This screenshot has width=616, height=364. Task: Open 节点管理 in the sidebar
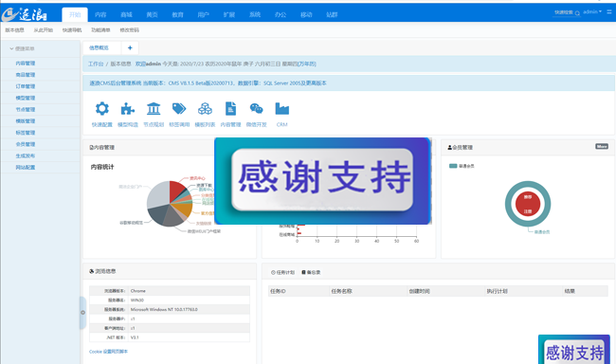pyautogui.click(x=26, y=110)
